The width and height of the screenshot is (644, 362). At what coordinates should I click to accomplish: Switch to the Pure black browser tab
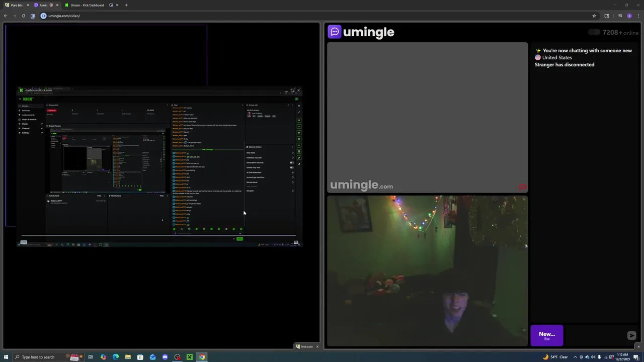click(x=16, y=5)
